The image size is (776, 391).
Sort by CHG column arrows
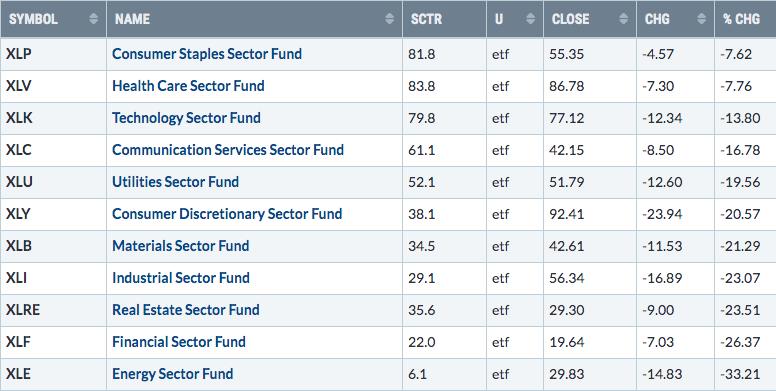tap(701, 19)
